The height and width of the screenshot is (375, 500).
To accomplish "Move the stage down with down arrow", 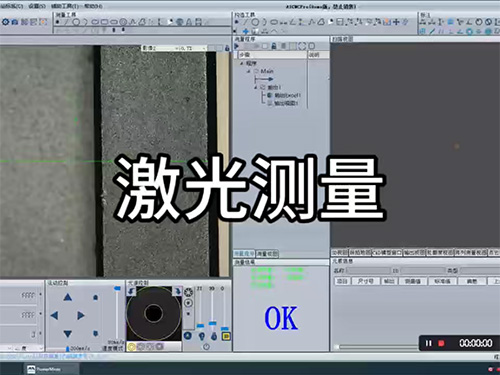I will (68, 333).
